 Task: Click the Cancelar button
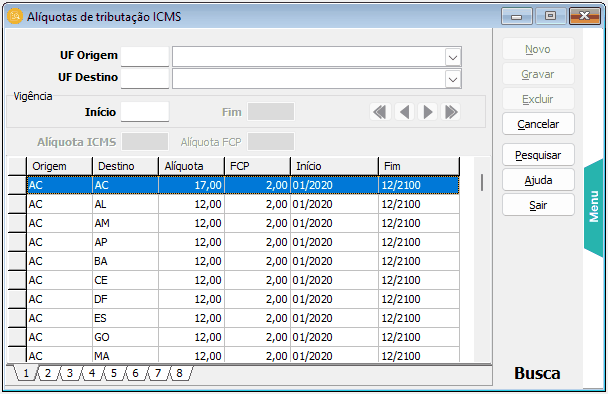(x=538, y=124)
